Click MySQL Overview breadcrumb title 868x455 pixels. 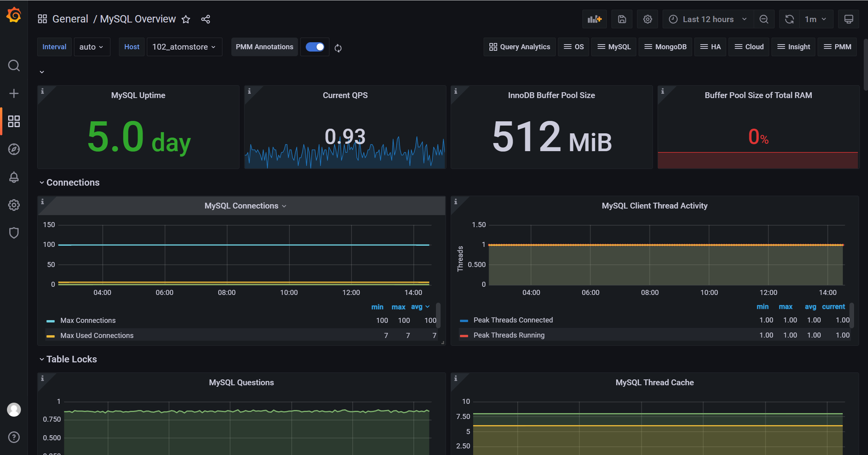coord(138,19)
